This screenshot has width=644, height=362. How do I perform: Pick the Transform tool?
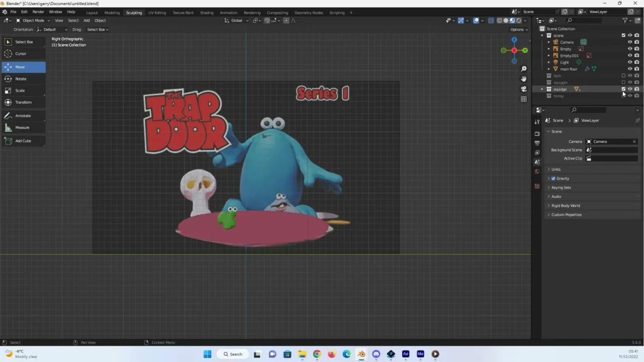(x=24, y=102)
